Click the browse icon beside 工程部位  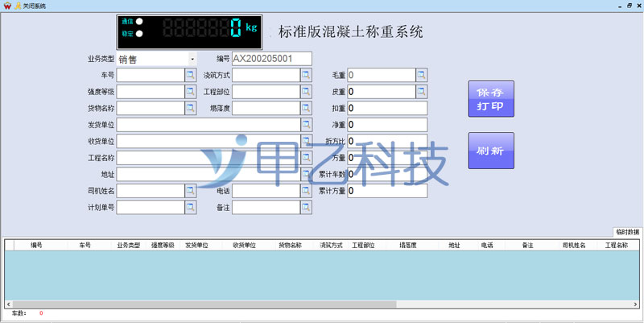[306, 91]
